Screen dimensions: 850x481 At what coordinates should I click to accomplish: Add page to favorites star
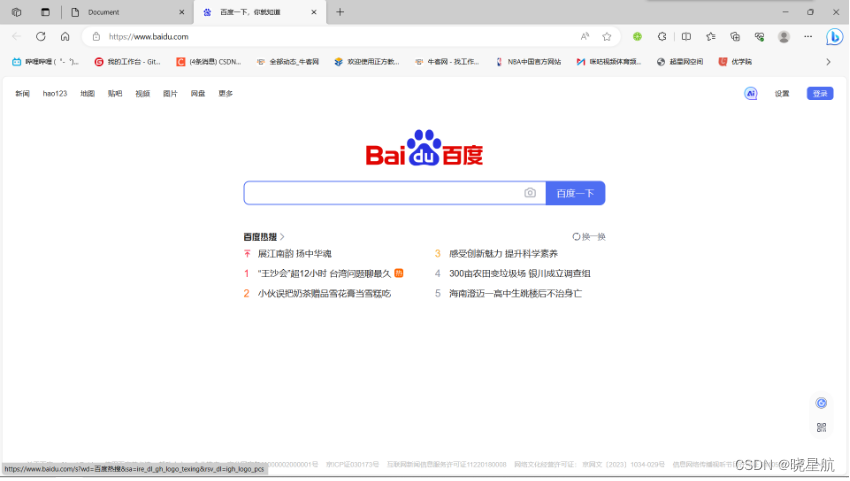(x=607, y=36)
